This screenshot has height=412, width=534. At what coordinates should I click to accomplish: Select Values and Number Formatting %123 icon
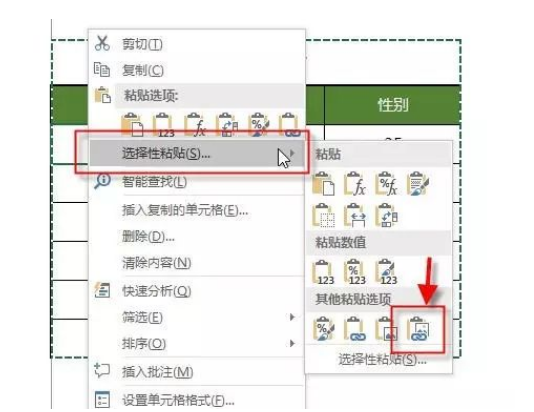tap(355, 272)
